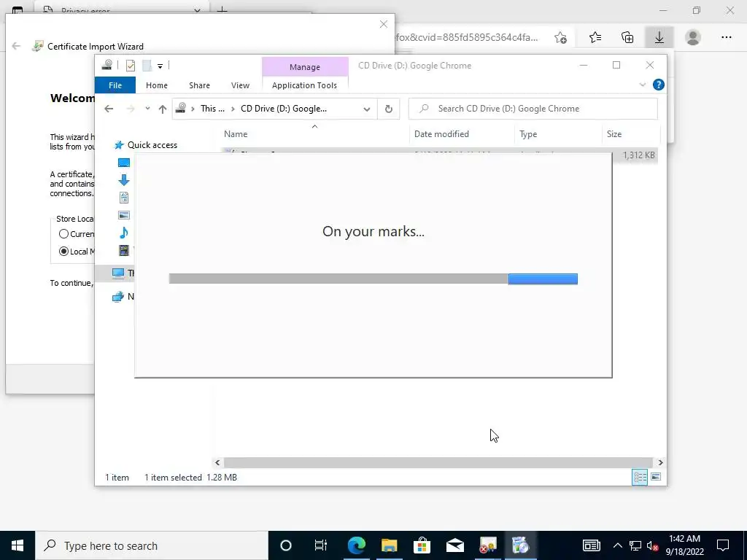The image size is (747, 560).
Task: Click the 1,312 KB size cell
Action: (x=638, y=155)
